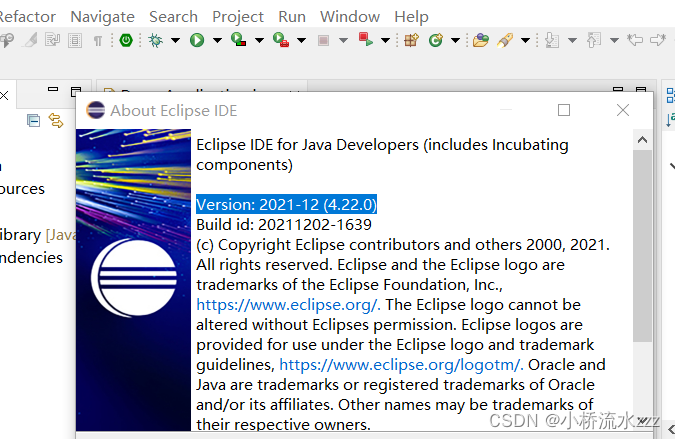Open the Debug dropdown arrow

pyautogui.click(x=175, y=40)
